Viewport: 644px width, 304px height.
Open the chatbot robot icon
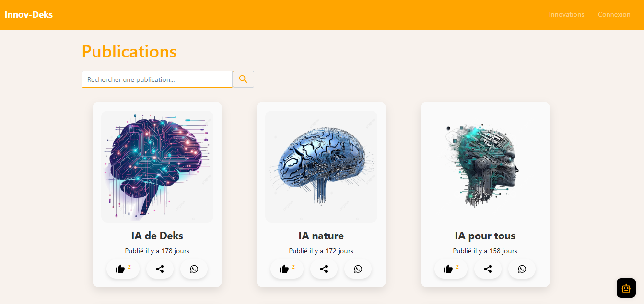(x=626, y=288)
